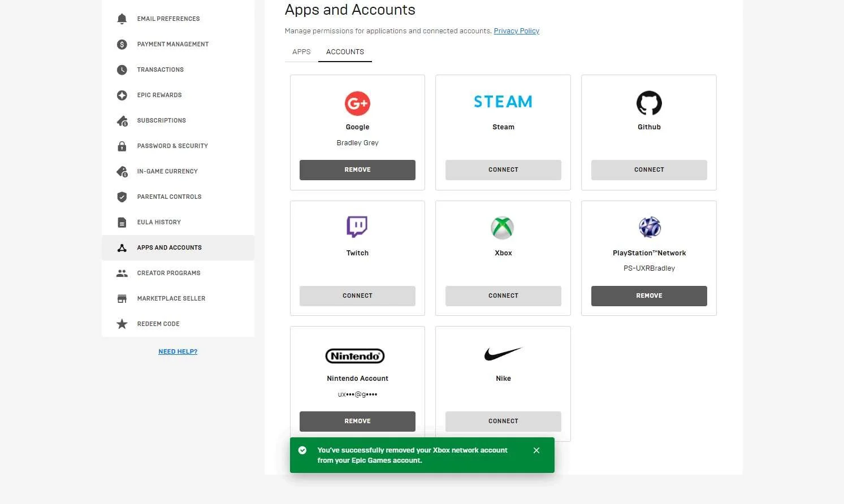The image size is (844, 504).
Task: Click the Need Help? link
Action: pyautogui.click(x=178, y=351)
